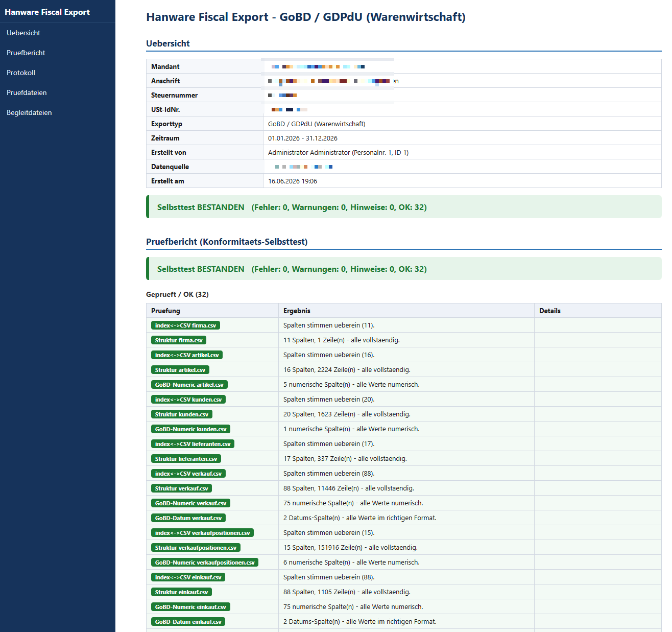Image resolution: width=672 pixels, height=632 pixels.
Task: Open the Uebersicht sidebar link
Action: tap(23, 33)
